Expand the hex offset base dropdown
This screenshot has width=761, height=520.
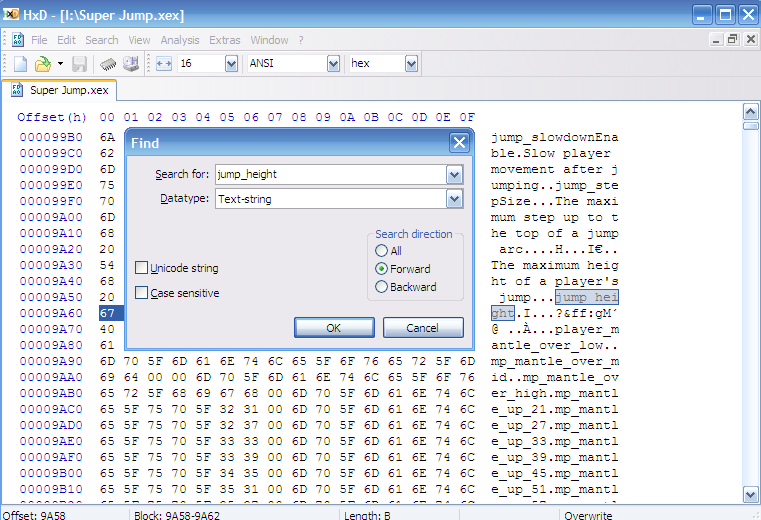[x=411, y=63]
